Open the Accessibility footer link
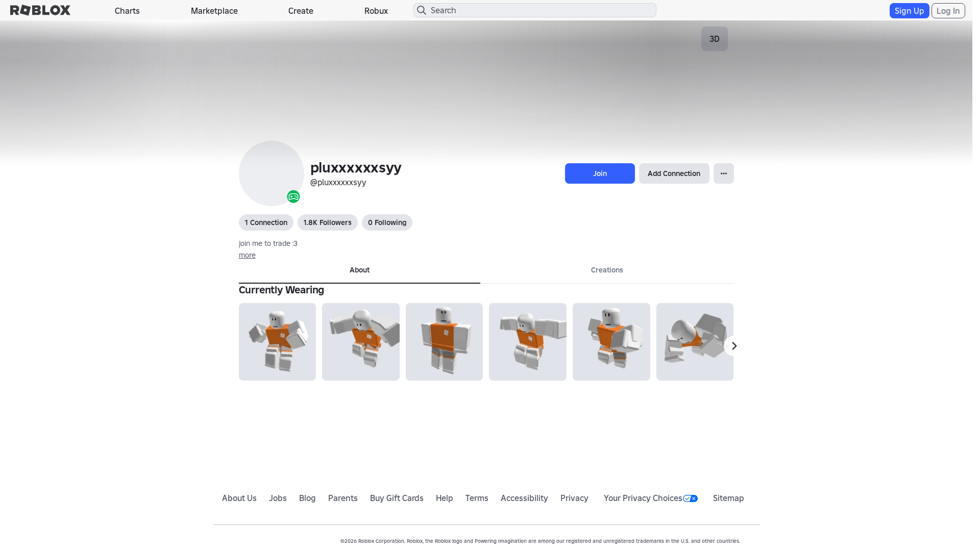Image resolution: width=980 pixels, height=551 pixels. click(524, 498)
